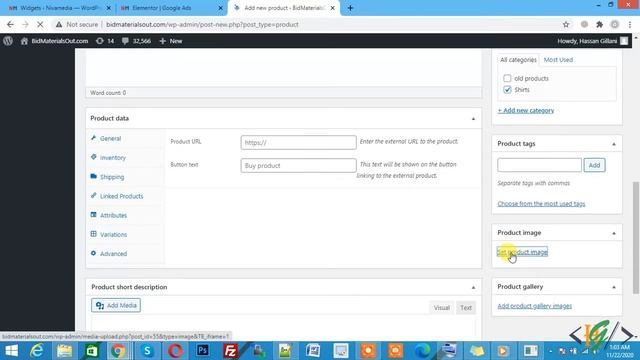Select the Inventory product data tab

[x=113, y=158]
